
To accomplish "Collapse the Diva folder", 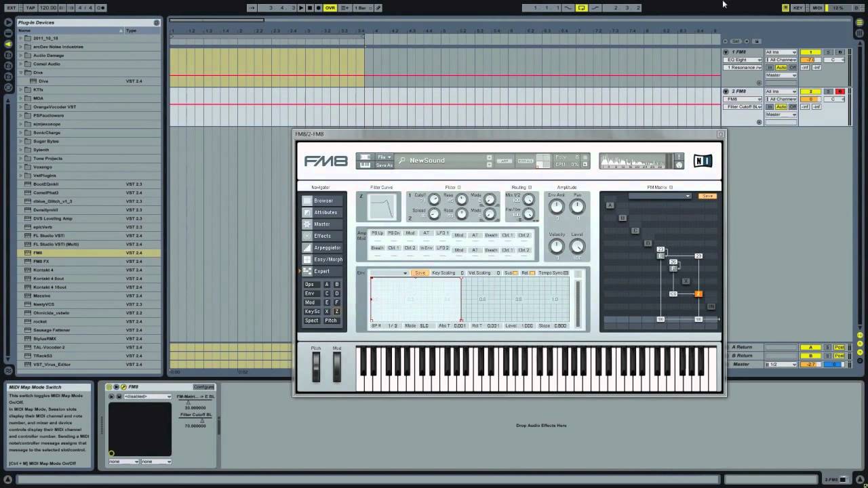I will pyautogui.click(x=21, y=73).
